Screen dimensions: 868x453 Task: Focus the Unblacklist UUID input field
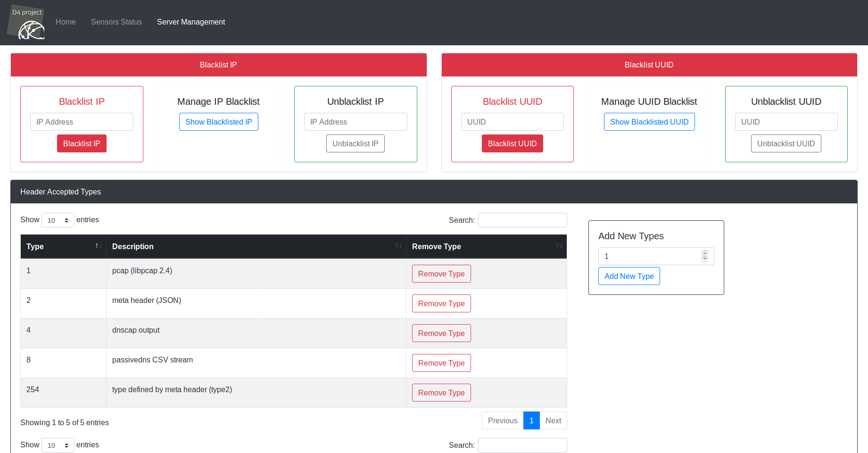[785, 122]
